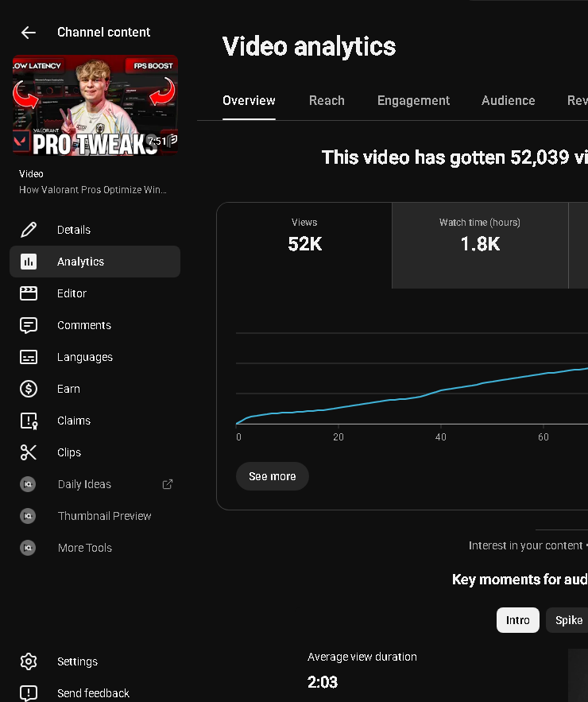
Task: Click the Send feedback label
Action: pyautogui.click(x=94, y=693)
